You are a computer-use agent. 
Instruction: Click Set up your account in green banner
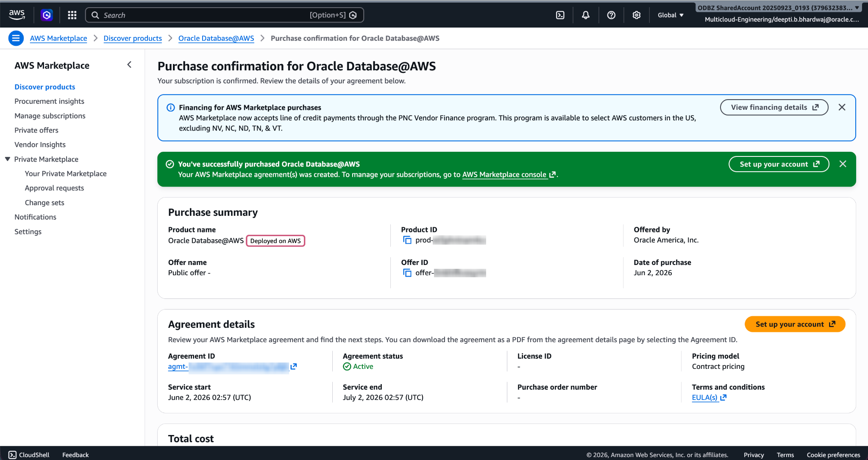click(779, 164)
